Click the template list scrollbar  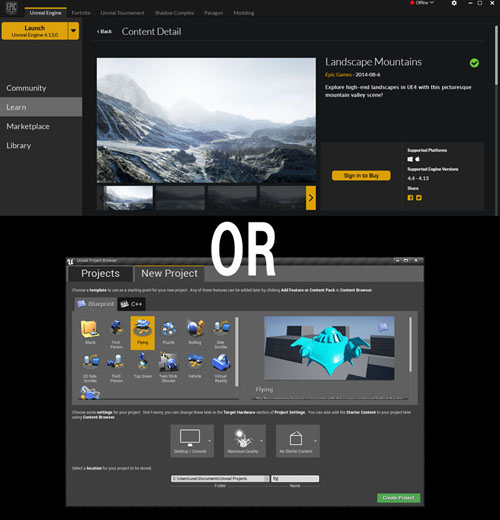237,352
